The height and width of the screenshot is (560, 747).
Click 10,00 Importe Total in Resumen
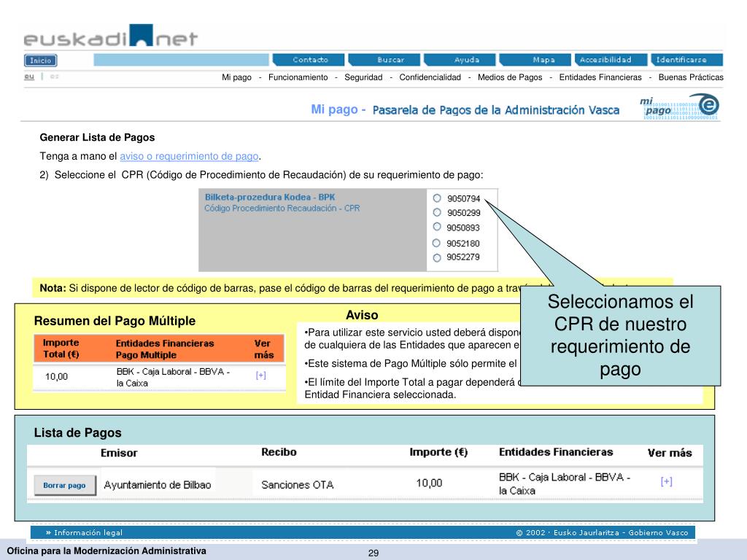point(56,377)
